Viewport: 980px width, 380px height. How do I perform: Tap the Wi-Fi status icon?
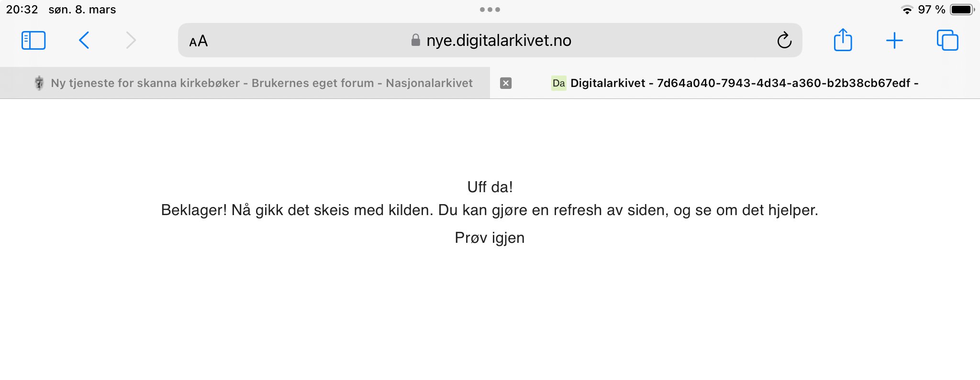[906, 10]
